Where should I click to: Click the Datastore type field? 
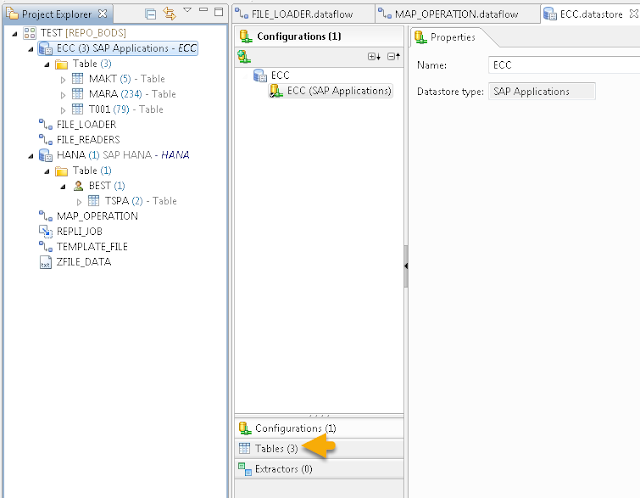(x=542, y=91)
